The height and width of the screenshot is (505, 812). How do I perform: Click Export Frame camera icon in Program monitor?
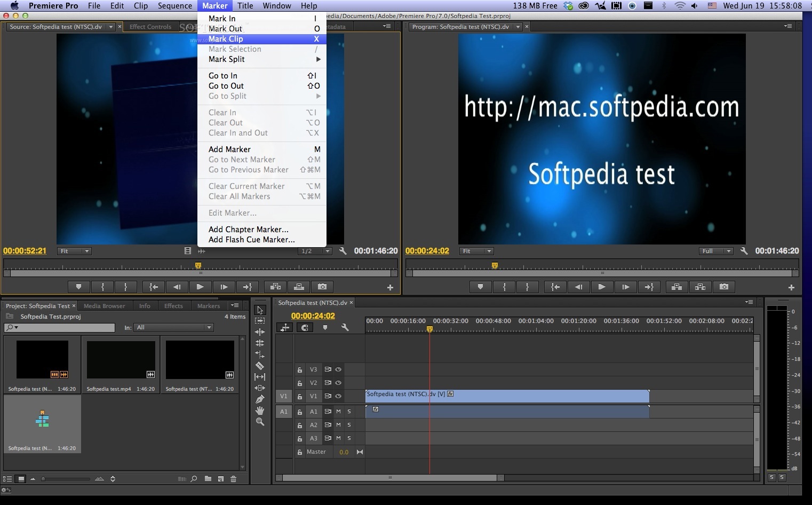pos(723,287)
